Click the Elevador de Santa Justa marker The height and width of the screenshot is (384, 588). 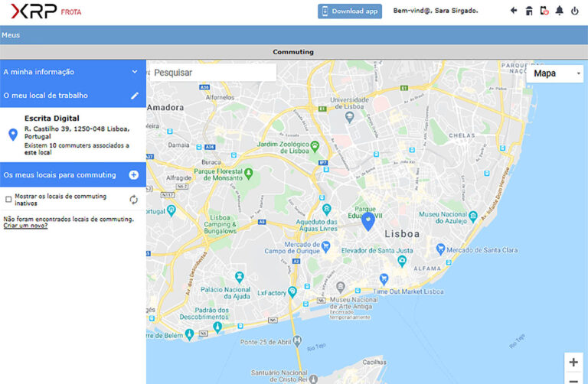tap(402, 261)
